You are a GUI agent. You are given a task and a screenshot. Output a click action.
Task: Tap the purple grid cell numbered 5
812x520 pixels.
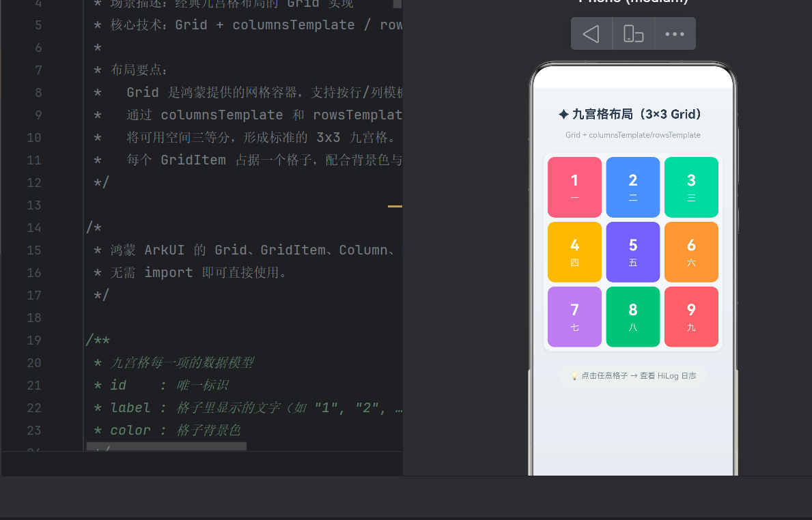[x=633, y=252]
